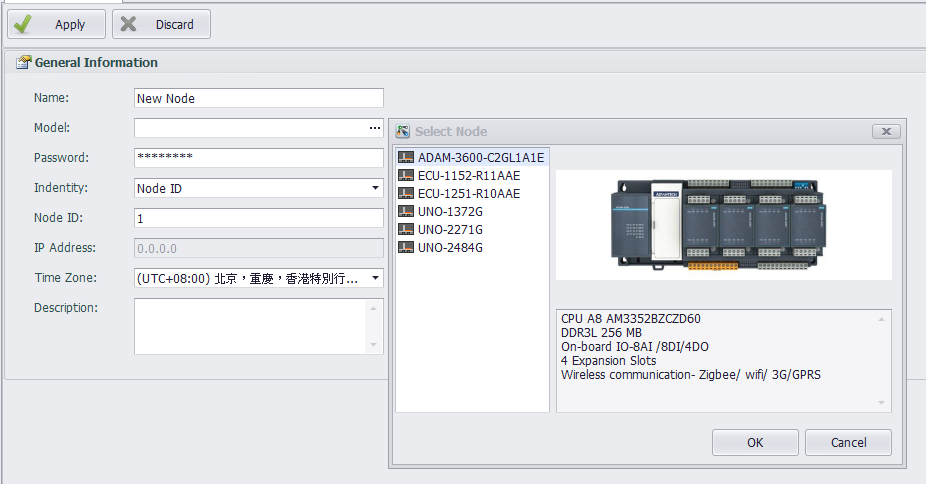Click the UNO-2271G device icon
This screenshot has height=484, width=926.
tap(406, 230)
